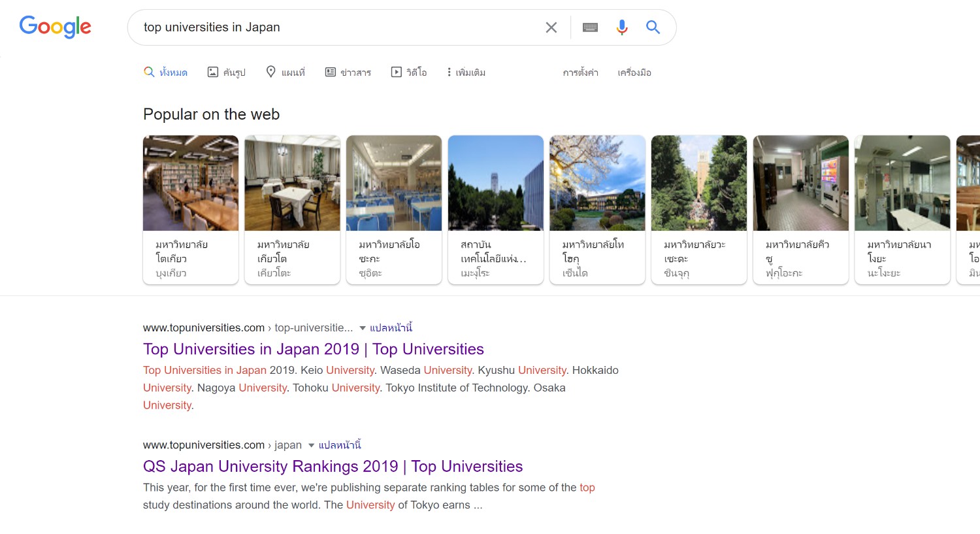This screenshot has width=980, height=534.
Task: Click the map pin icon in the แผนที่ tab
Action: click(271, 71)
